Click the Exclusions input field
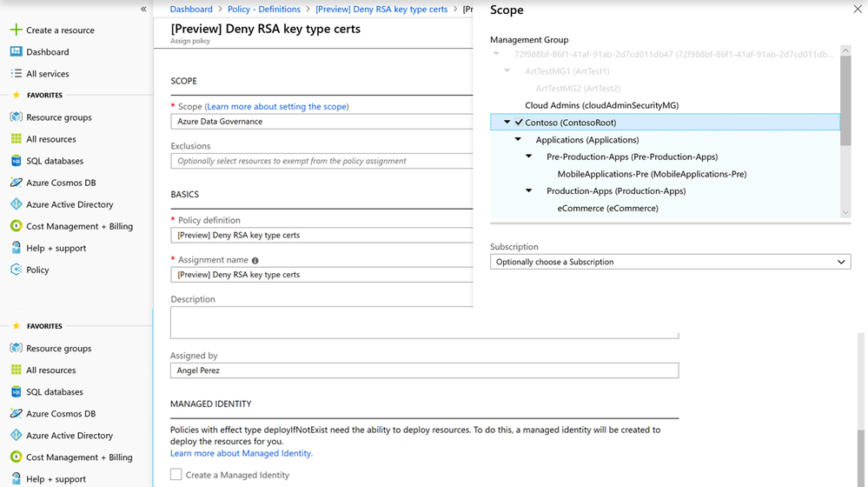This screenshot has width=868, height=487. (321, 161)
